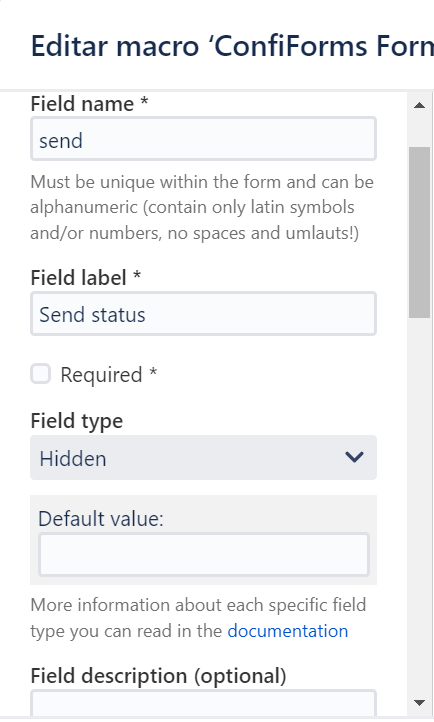Click the scrollbar down arrow icon
The image size is (434, 722).
(419, 703)
